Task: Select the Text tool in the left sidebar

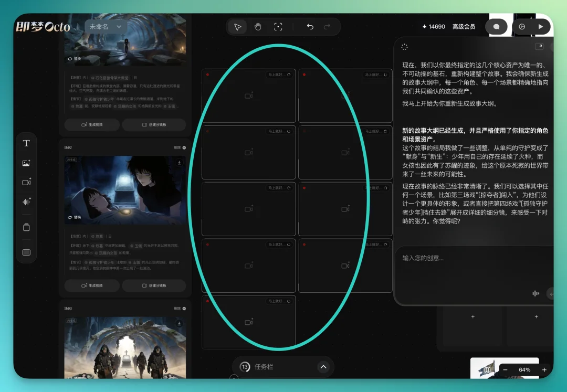Action: [25, 143]
